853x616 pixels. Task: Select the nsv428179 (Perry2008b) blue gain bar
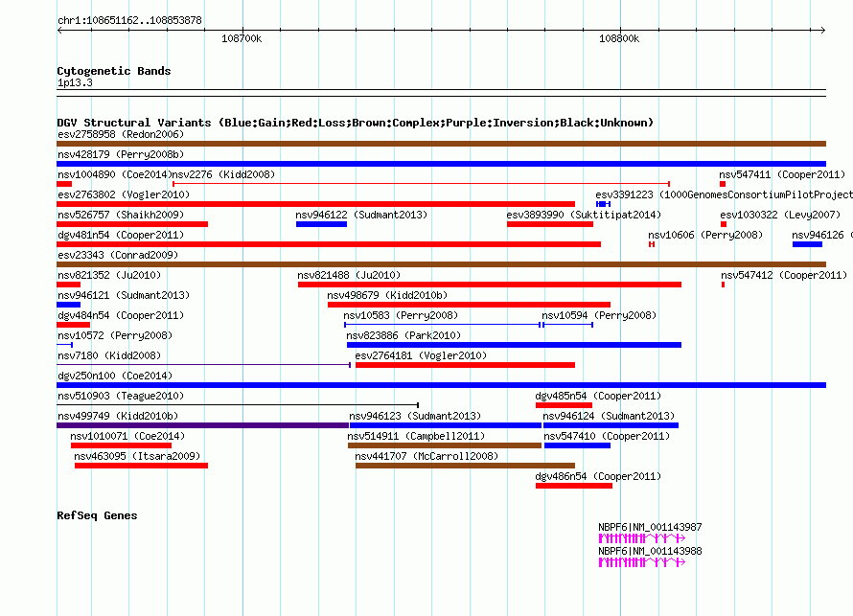coord(441,164)
